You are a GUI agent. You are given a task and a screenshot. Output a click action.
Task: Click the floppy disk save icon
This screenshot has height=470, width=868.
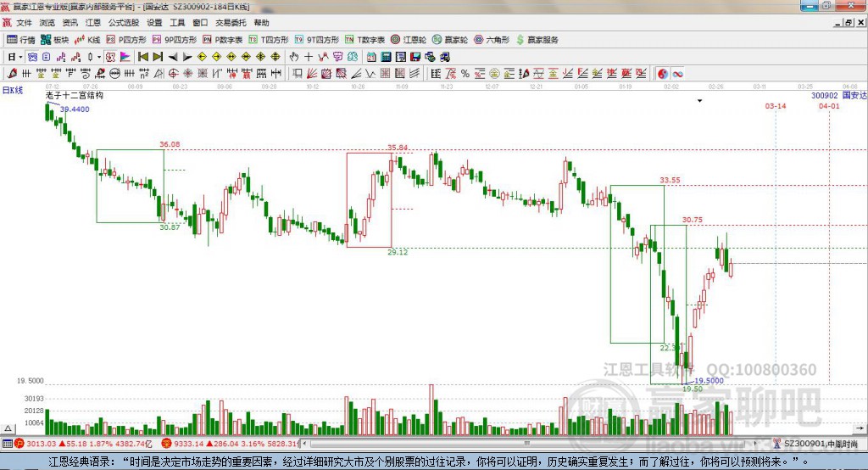click(415, 57)
